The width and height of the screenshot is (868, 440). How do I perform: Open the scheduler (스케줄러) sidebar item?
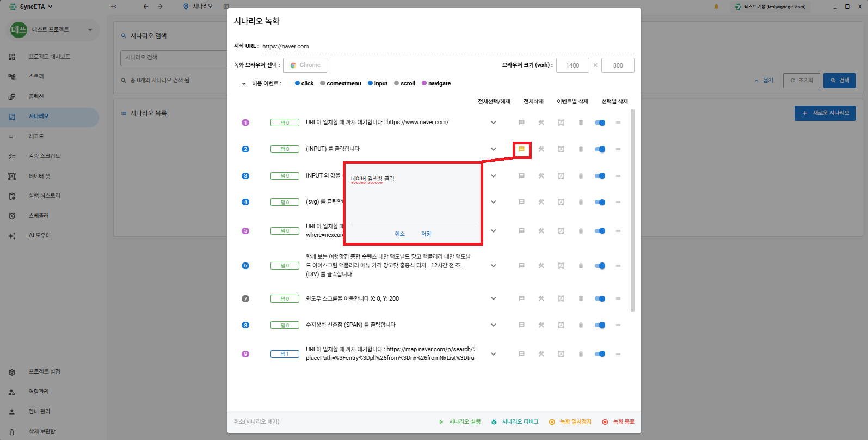coord(50,216)
